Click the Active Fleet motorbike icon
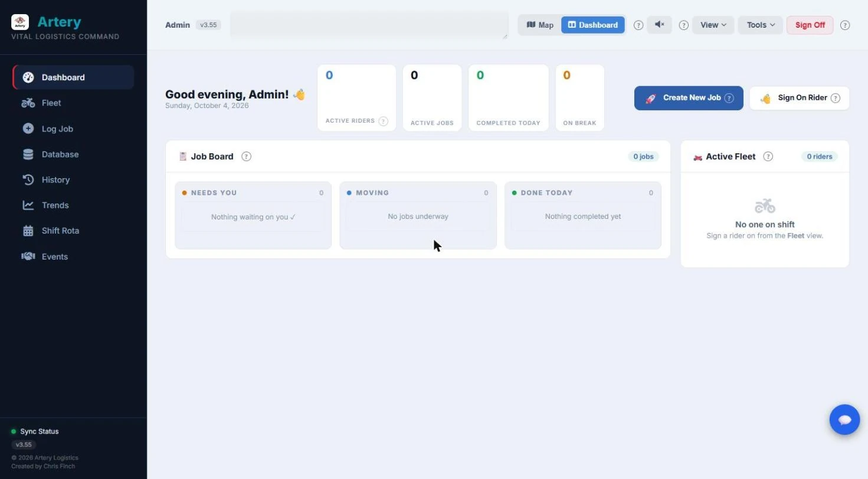 (698, 157)
